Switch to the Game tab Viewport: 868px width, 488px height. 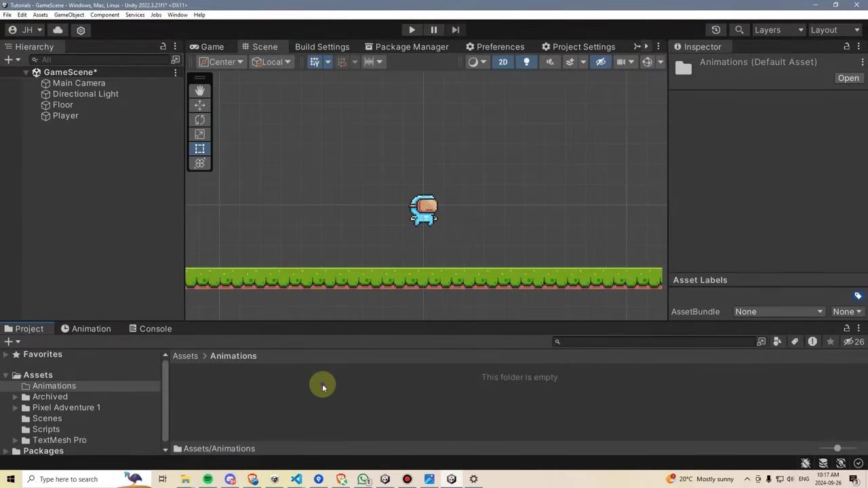(x=207, y=47)
